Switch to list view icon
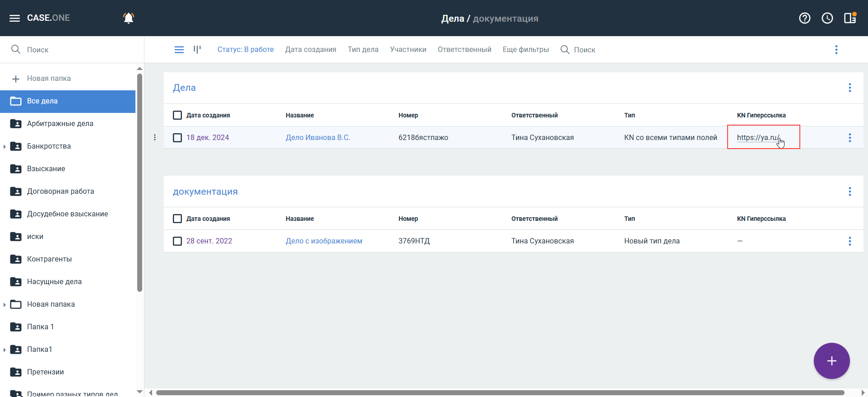 point(179,50)
